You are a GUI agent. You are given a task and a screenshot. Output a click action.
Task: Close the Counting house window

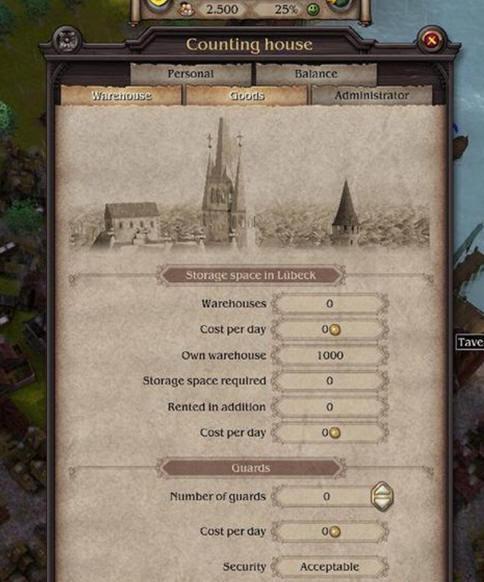pos(431,40)
